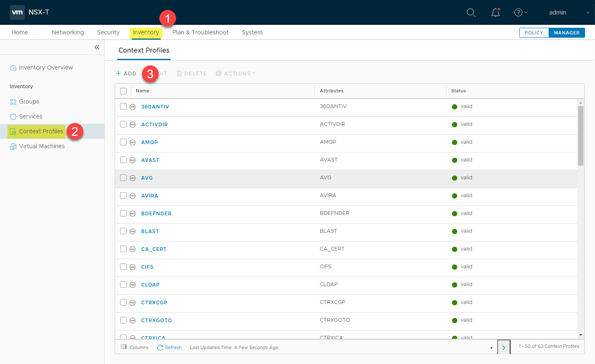Open the admin user dropdown

tap(569, 12)
